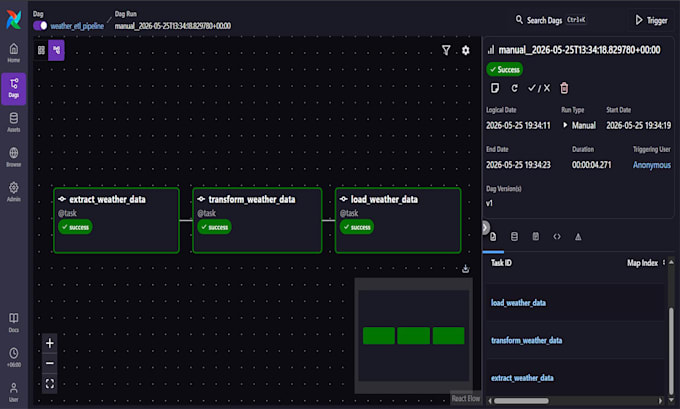The height and width of the screenshot is (409, 680).
Task: Click the task list vertical scrollbar
Action: pyautogui.click(x=671, y=350)
